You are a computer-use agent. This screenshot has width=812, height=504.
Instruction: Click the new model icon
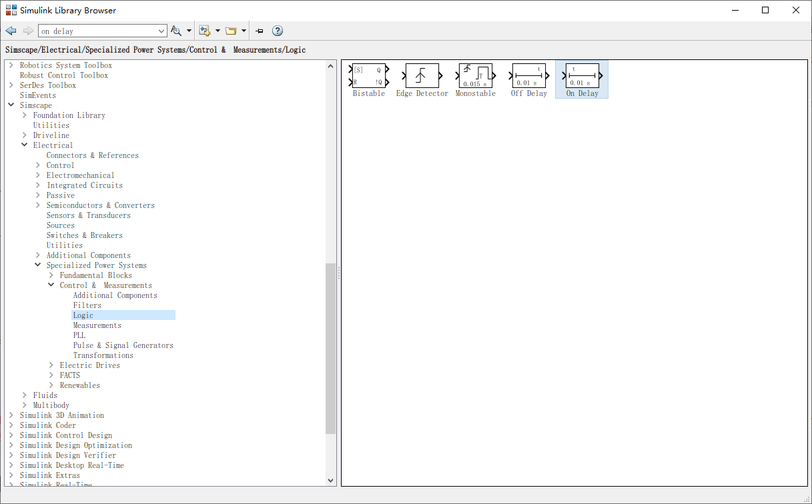[x=205, y=31]
